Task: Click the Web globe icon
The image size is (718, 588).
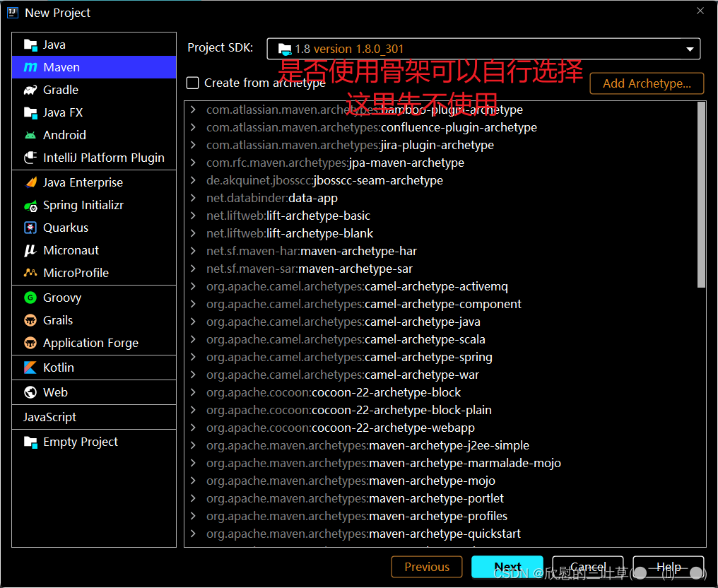Action: 30,392
